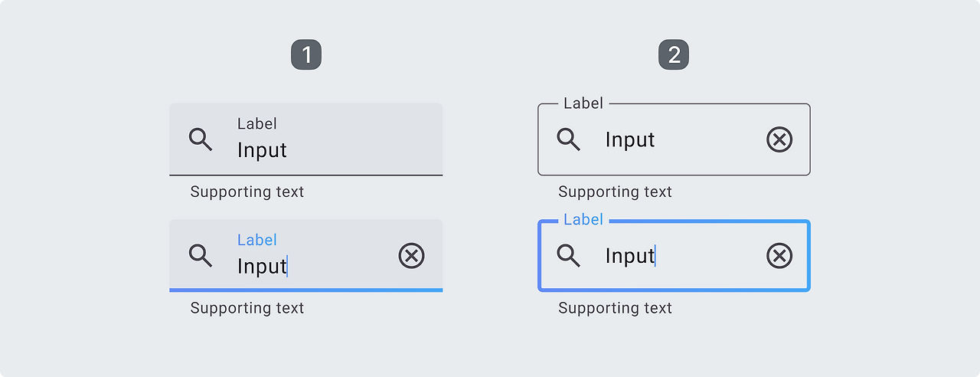The height and width of the screenshot is (377, 980).
Task: Click Supporting text under the unfocused filled field
Action: [247, 192]
